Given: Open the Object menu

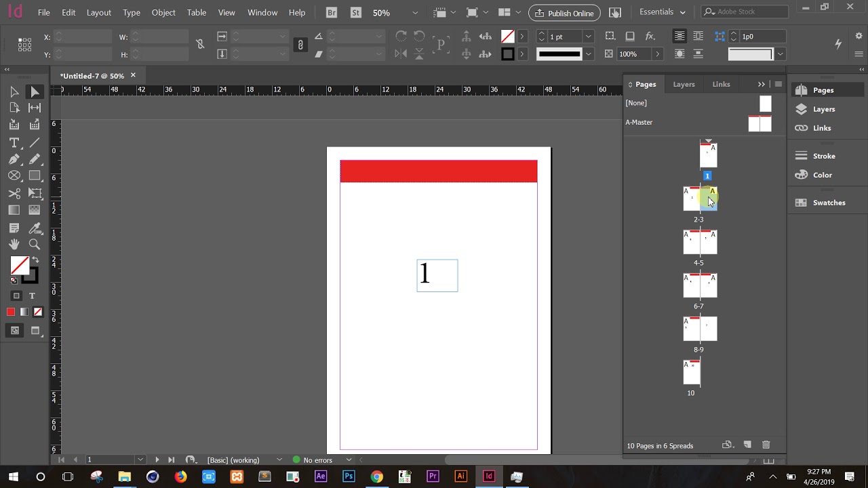Looking at the screenshot, I should click(x=163, y=12).
